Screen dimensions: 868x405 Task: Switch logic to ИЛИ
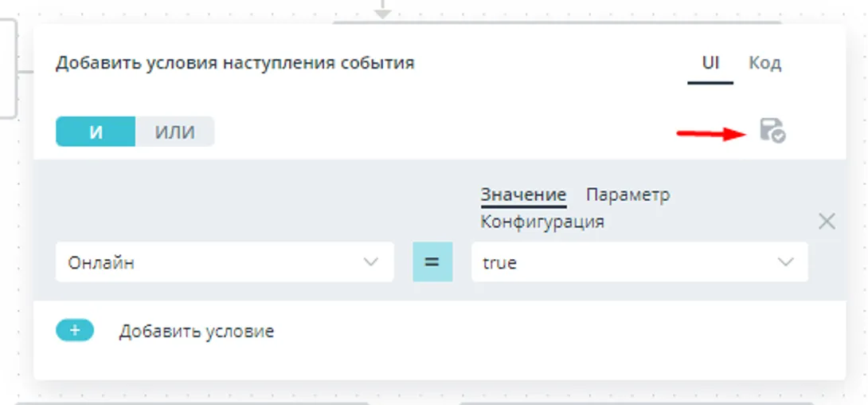coord(174,132)
